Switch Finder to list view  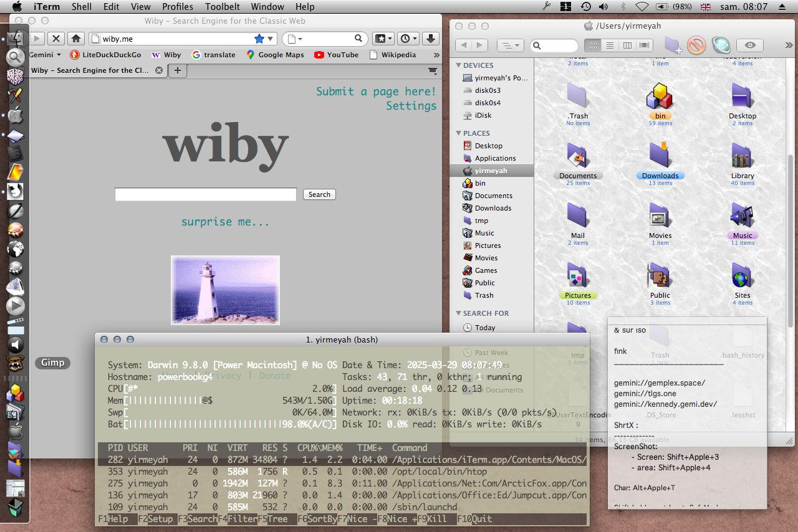click(610, 45)
